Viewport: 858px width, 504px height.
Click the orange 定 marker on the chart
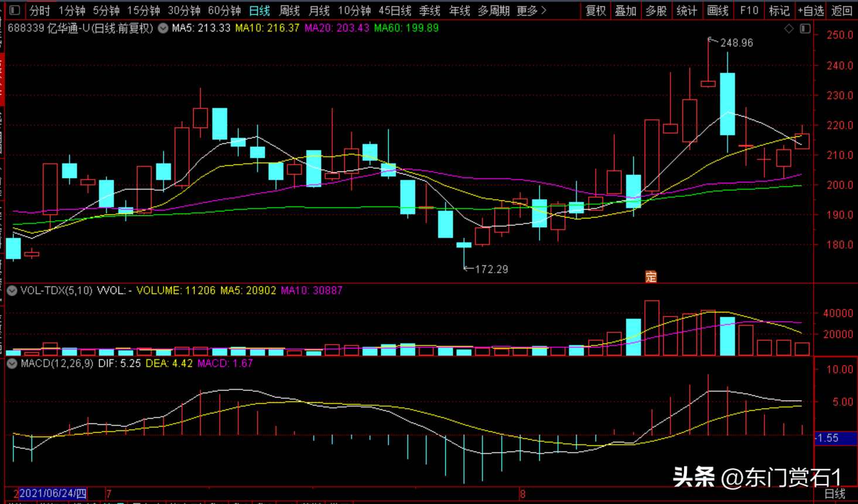[x=651, y=277]
